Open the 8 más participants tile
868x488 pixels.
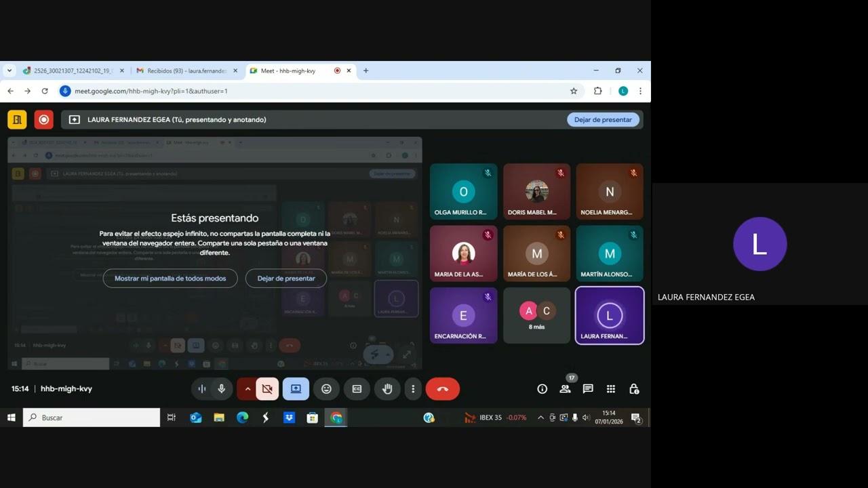(537, 316)
